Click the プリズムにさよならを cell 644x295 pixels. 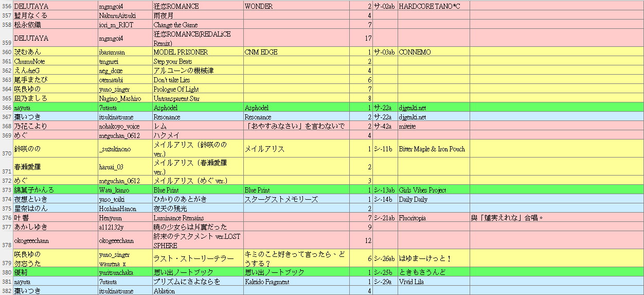pos(198,282)
